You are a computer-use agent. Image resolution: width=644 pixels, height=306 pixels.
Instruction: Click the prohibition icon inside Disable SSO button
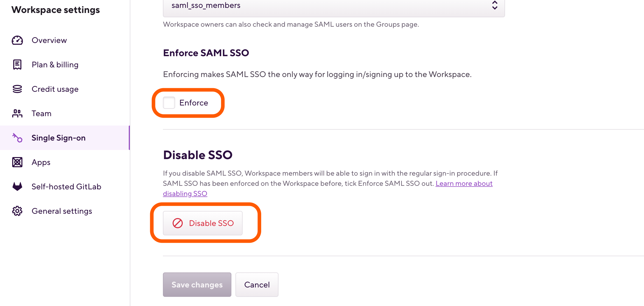tap(177, 223)
